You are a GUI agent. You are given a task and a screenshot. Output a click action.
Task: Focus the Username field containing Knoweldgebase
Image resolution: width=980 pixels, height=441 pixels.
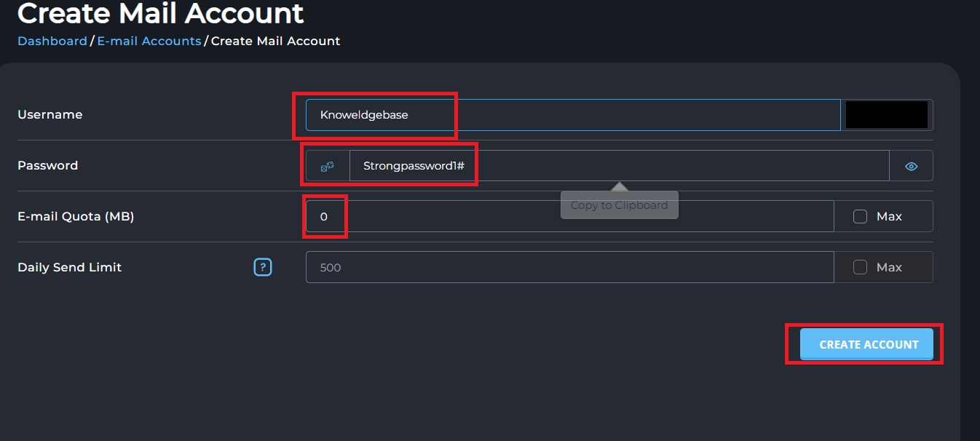click(573, 115)
